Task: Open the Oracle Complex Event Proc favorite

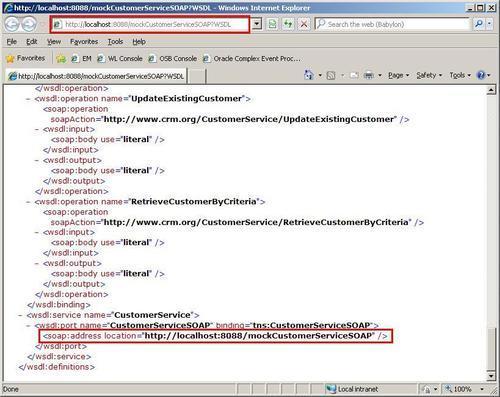Action: pyautogui.click(x=252, y=59)
